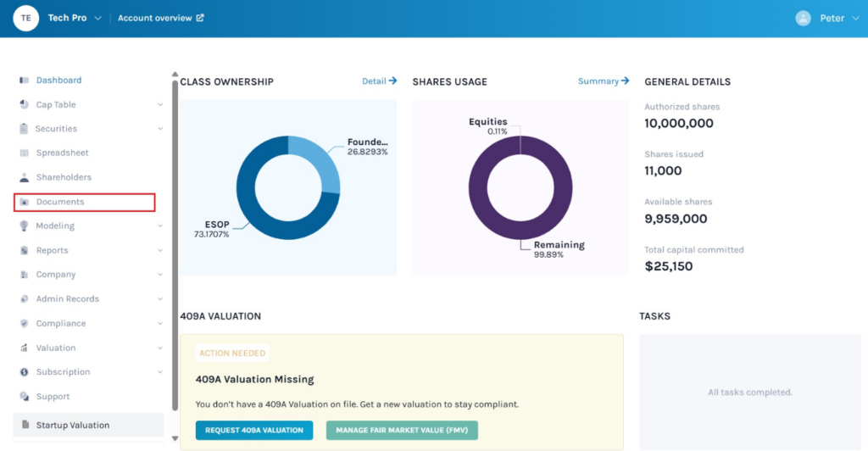
Task: Click the Cap Table pie icon
Action: (24, 105)
